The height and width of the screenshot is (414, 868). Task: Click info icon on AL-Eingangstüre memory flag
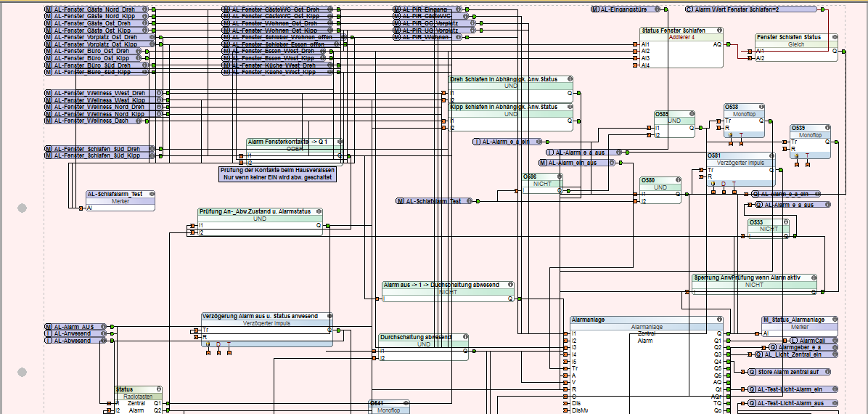pos(658,9)
